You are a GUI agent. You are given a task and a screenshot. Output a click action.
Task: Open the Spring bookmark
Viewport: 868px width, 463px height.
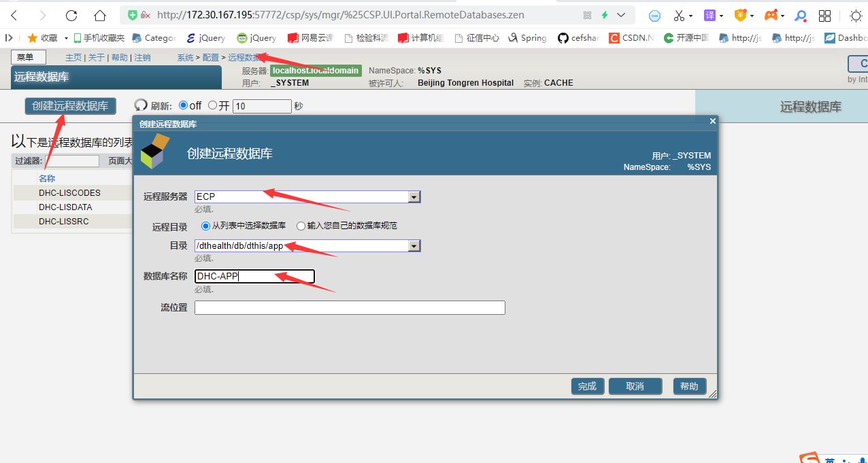click(527, 38)
